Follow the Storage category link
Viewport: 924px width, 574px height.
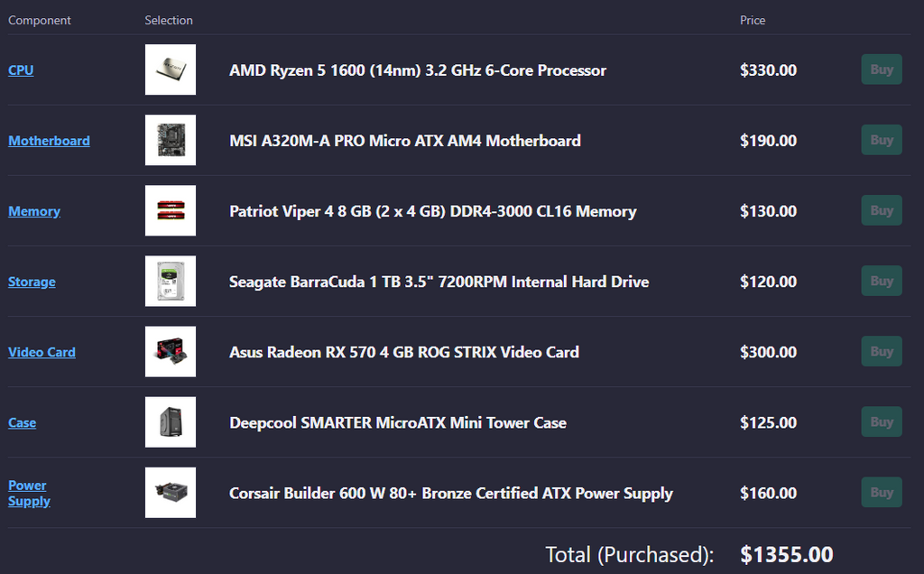pyautogui.click(x=32, y=282)
